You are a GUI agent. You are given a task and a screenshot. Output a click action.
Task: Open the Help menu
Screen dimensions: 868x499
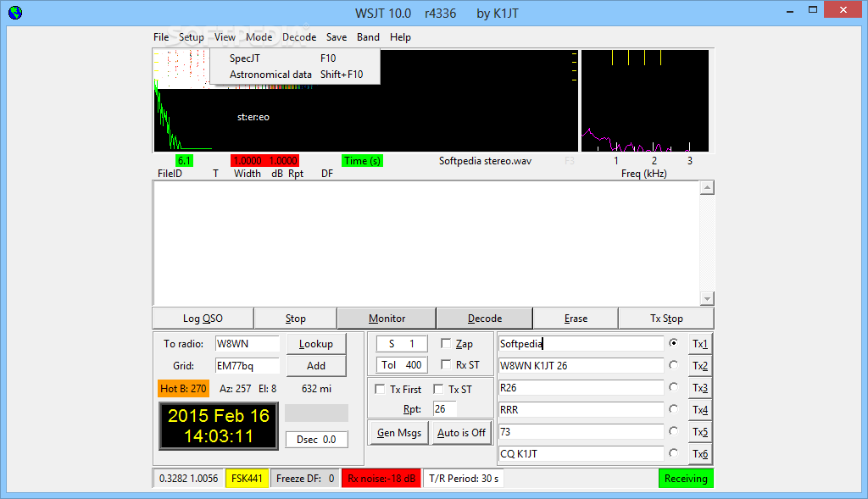(x=400, y=37)
